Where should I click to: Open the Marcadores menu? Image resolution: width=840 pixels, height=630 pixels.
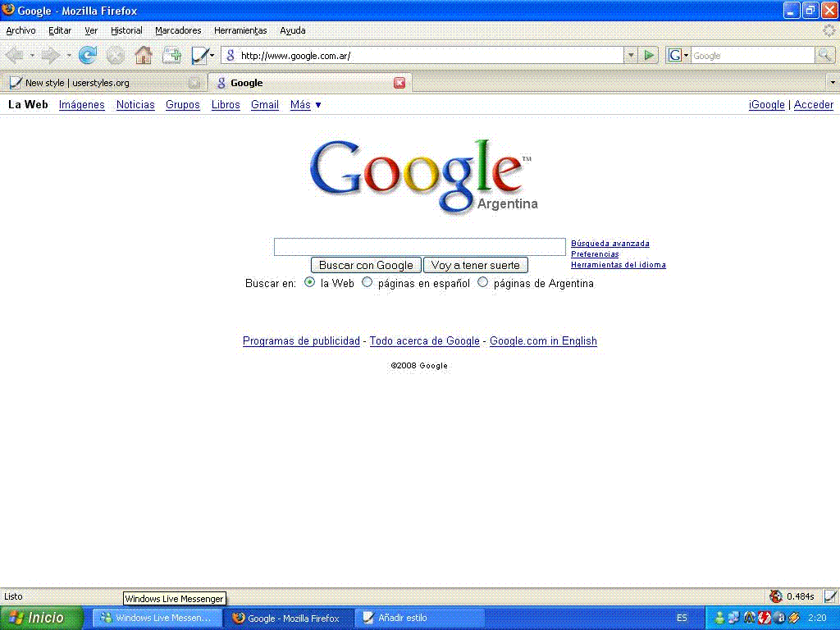(178, 30)
